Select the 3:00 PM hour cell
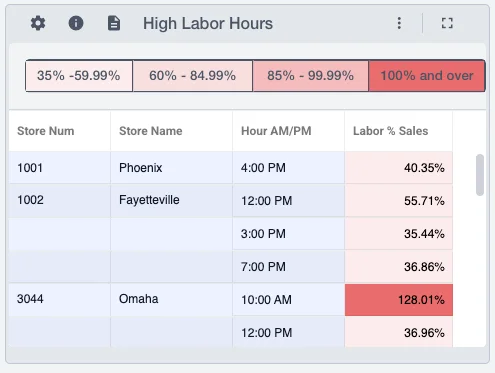 [x=288, y=234]
